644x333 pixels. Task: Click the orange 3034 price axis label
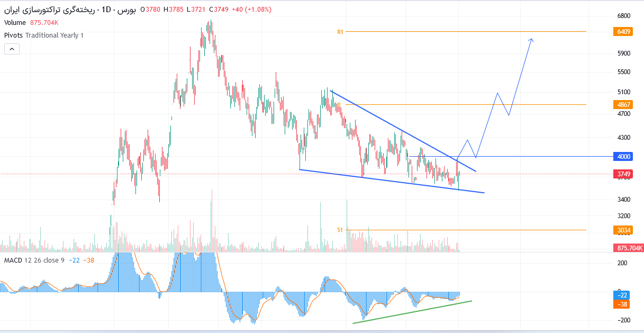(623, 230)
